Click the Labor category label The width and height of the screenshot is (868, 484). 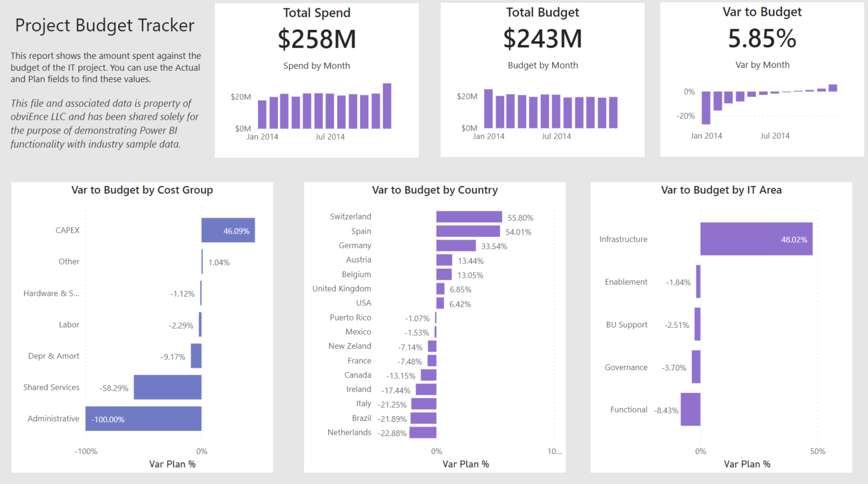click(70, 325)
